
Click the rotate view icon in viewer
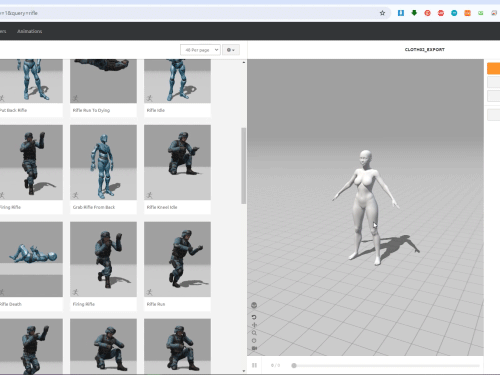[254, 317]
